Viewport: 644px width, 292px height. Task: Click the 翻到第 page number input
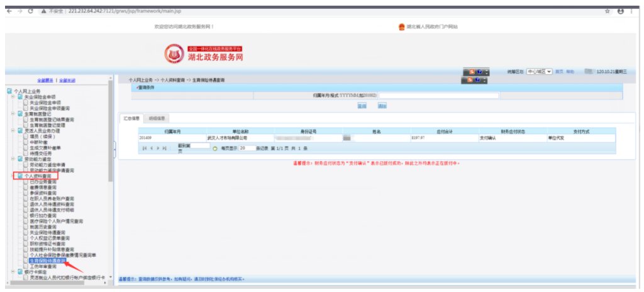pos(201,145)
